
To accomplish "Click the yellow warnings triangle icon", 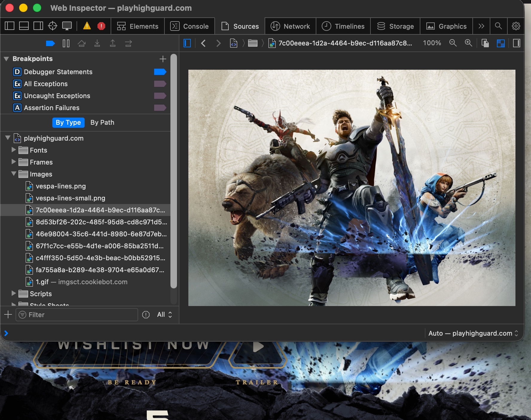I will click(x=87, y=26).
